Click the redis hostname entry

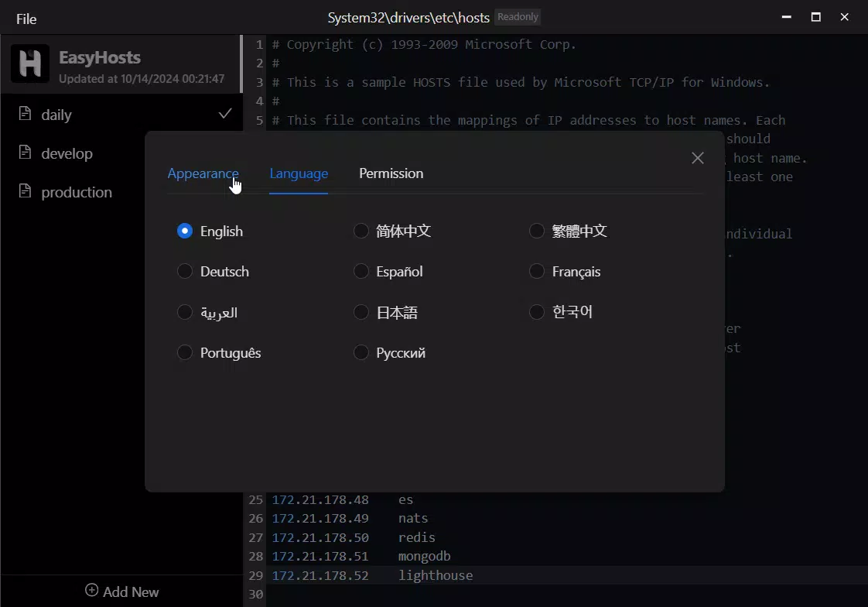417,538
